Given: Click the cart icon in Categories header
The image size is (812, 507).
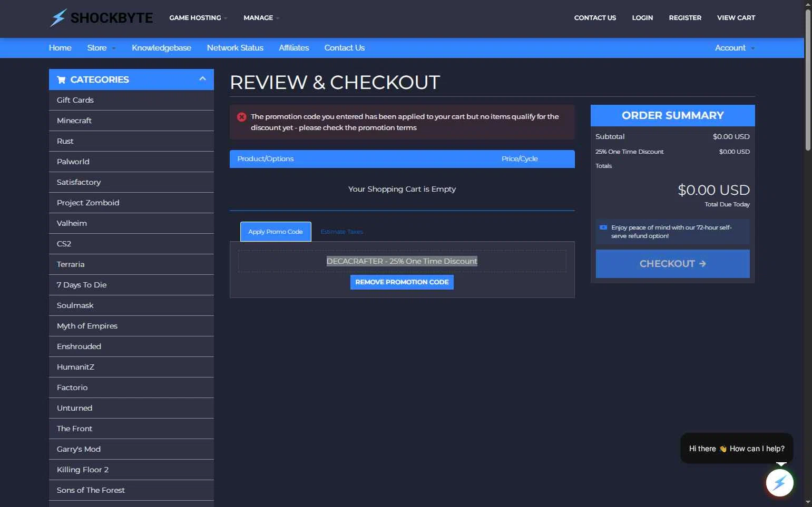Looking at the screenshot, I should 61,79.
